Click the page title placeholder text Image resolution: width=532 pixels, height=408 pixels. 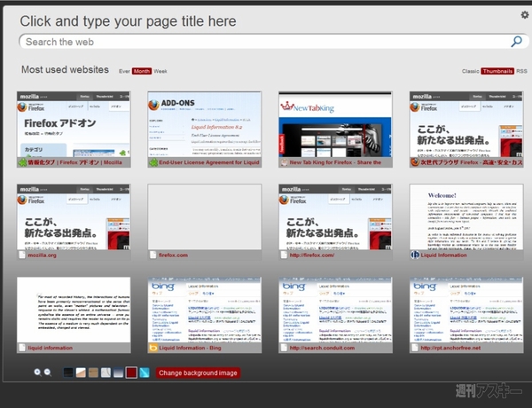(129, 20)
